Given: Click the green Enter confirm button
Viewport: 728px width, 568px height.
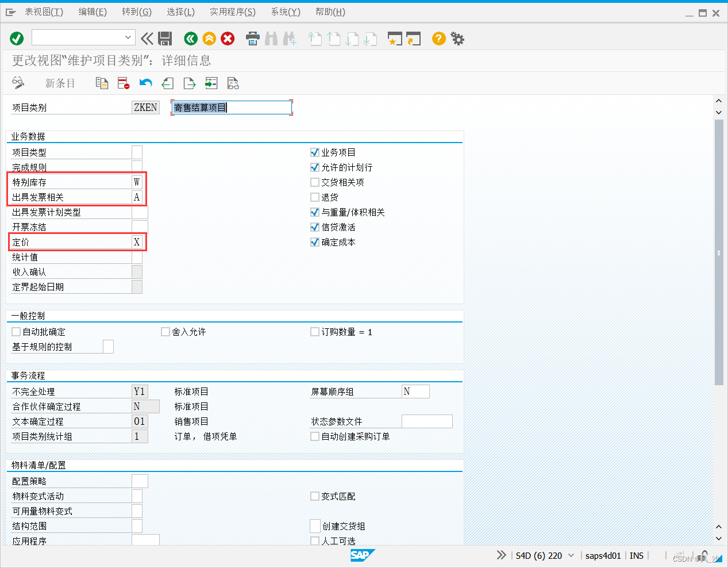Looking at the screenshot, I should (x=16, y=38).
